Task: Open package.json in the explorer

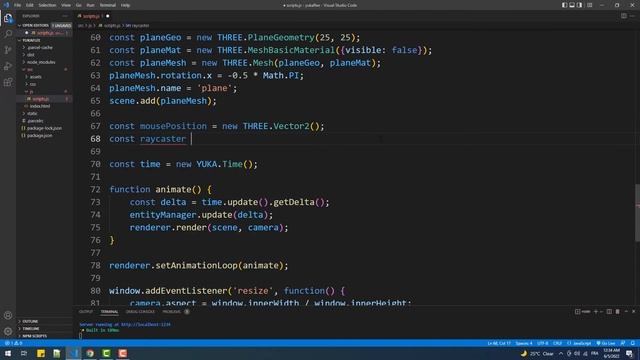Action: tap(39, 136)
